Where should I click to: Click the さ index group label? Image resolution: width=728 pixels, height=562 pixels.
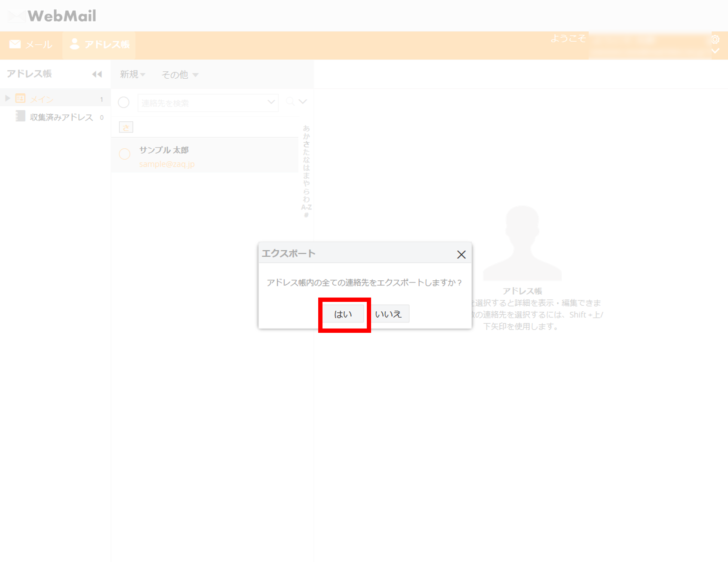[x=126, y=127]
